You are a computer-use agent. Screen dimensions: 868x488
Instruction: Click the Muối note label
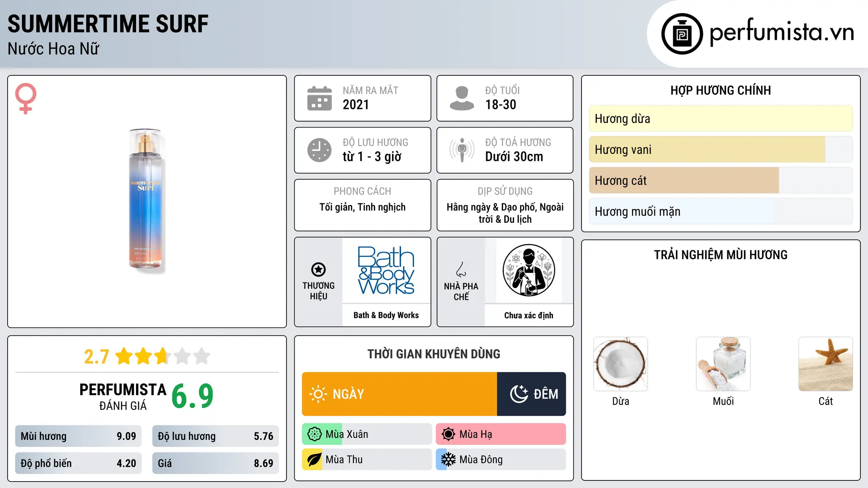pyautogui.click(x=723, y=401)
